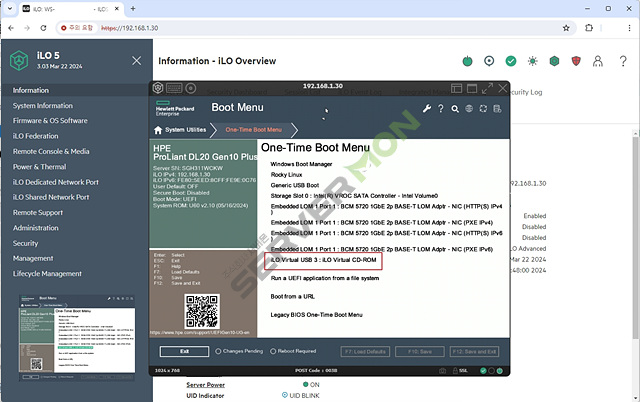Screen dimensions: 640x402
Task: Open Power & Thermal in sidebar
Action: pos(39,167)
